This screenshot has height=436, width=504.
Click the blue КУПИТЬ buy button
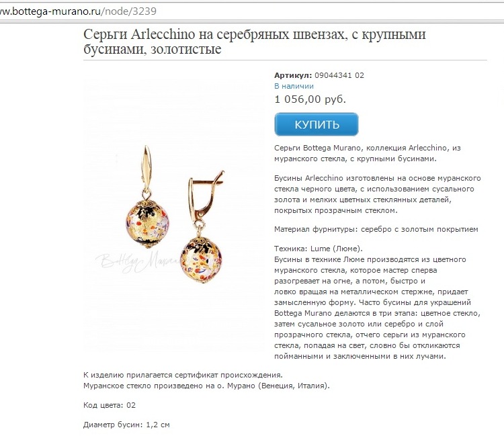(317, 124)
